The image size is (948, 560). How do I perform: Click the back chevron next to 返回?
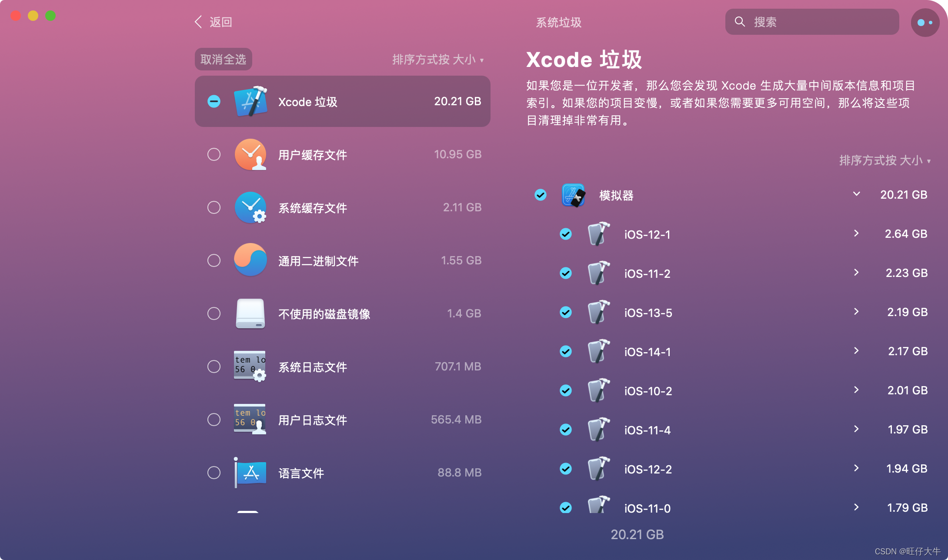point(198,22)
